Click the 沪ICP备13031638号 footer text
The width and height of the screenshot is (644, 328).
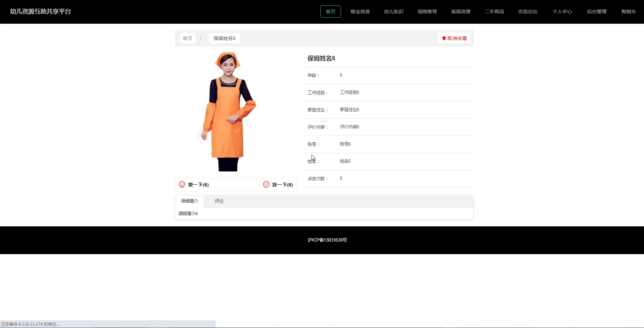pyautogui.click(x=327, y=240)
